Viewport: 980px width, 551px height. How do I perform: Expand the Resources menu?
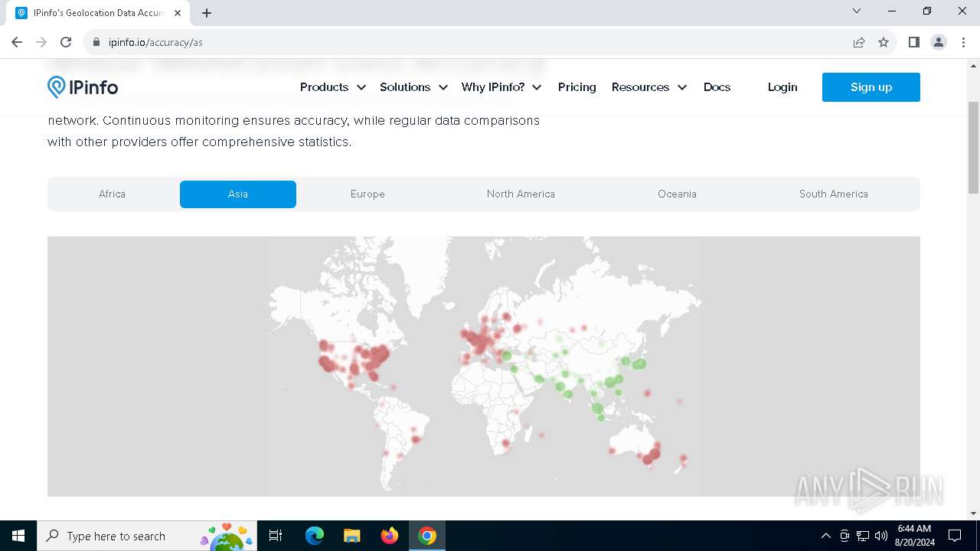[x=649, y=87]
